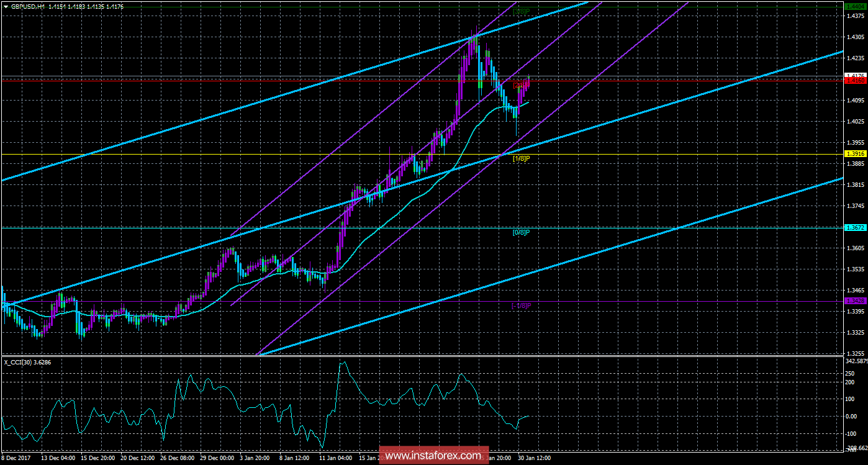The height and width of the screenshot is (465, 868).
Task: Click the 1.3815 price axis value
Action: click(854, 184)
